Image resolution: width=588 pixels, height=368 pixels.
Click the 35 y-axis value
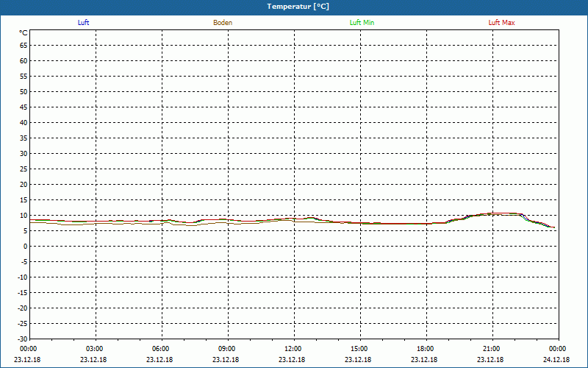(24, 138)
